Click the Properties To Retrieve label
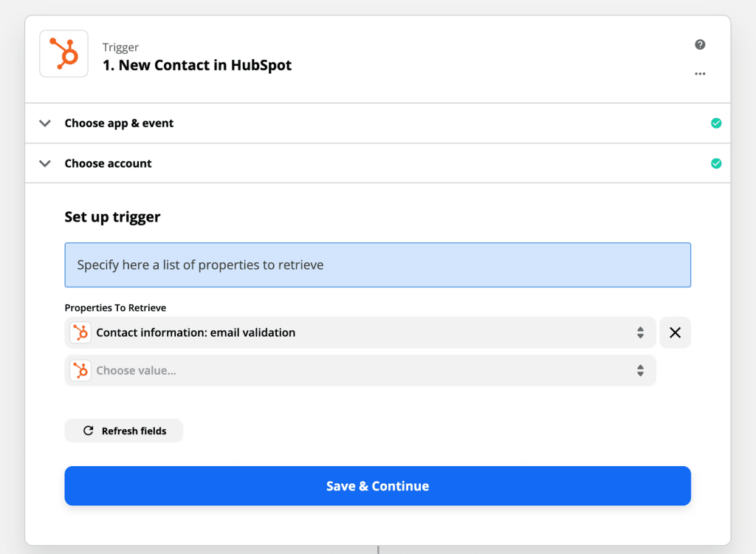Screen dimensions: 756x554 pos(115,308)
